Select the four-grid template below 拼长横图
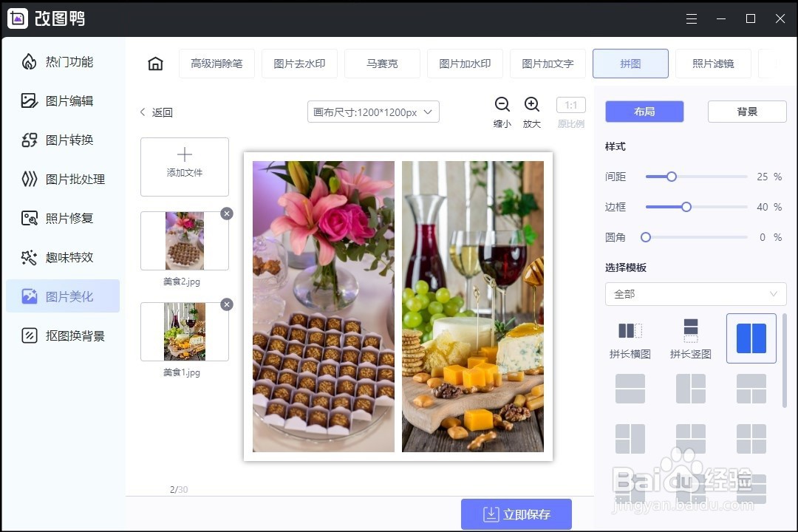The width and height of the screenshot is (798, 532). point(630,388)
